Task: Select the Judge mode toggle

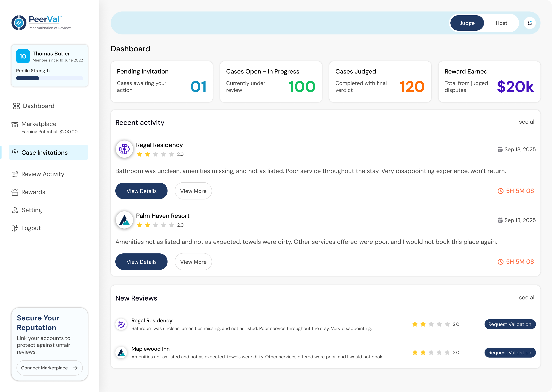Action: (467, 23)
